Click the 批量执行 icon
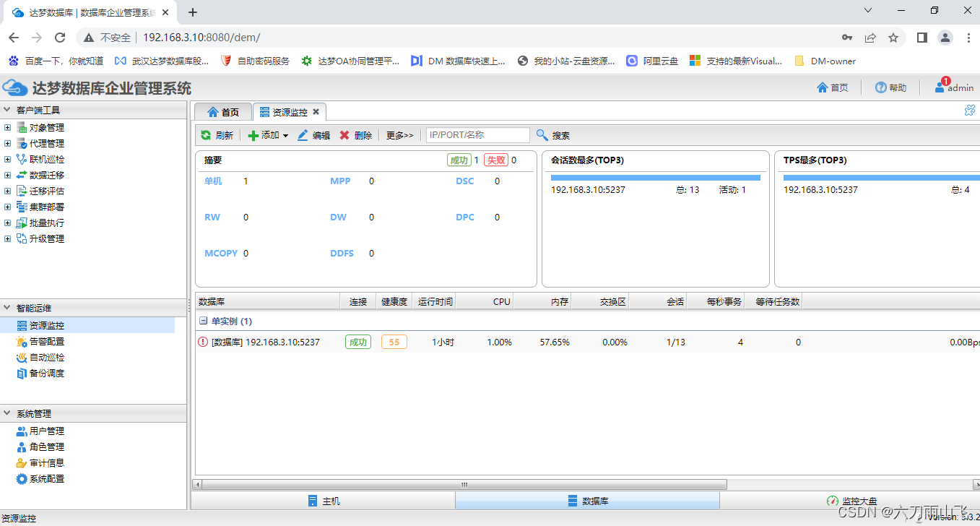 (22, 223)
